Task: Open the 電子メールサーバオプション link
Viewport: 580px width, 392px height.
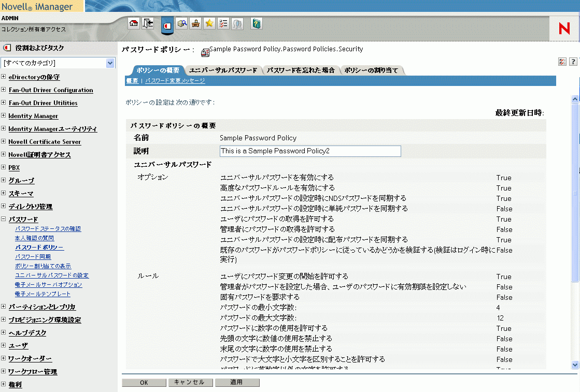Action: [48, 284]
